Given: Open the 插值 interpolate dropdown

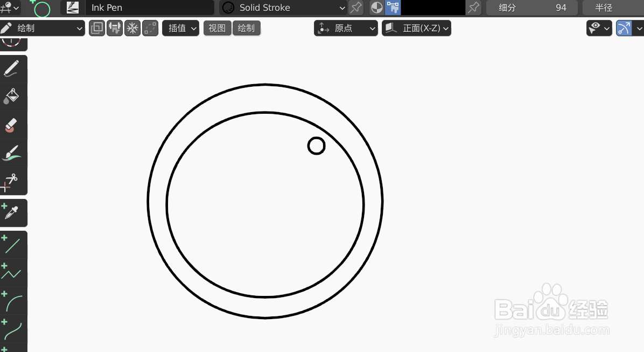Looking at the screenshot, I should [181, 28].
